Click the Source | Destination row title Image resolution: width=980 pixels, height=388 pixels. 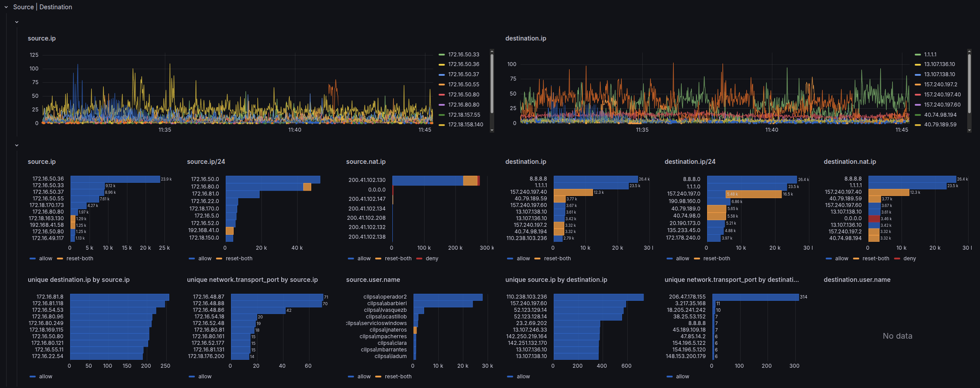43,7
